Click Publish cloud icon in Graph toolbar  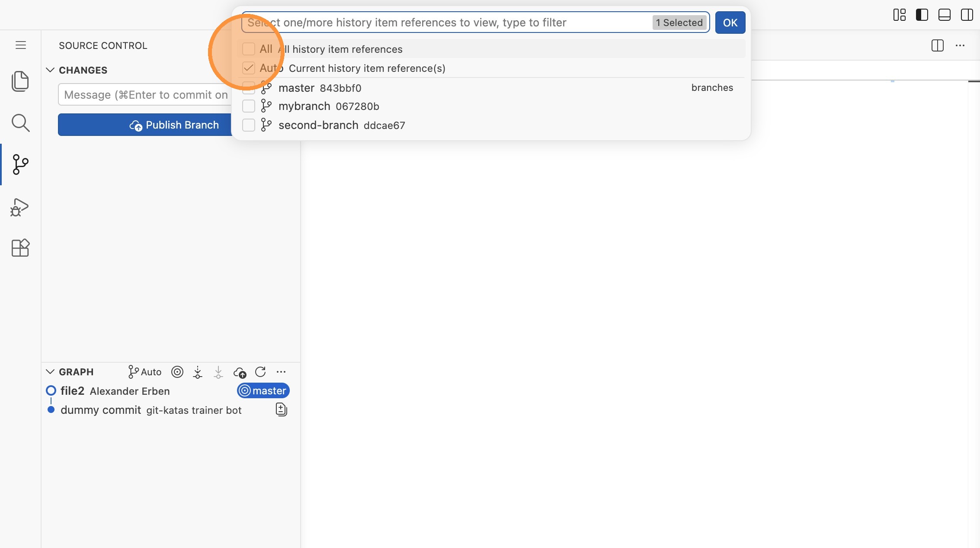coord(240,372)
